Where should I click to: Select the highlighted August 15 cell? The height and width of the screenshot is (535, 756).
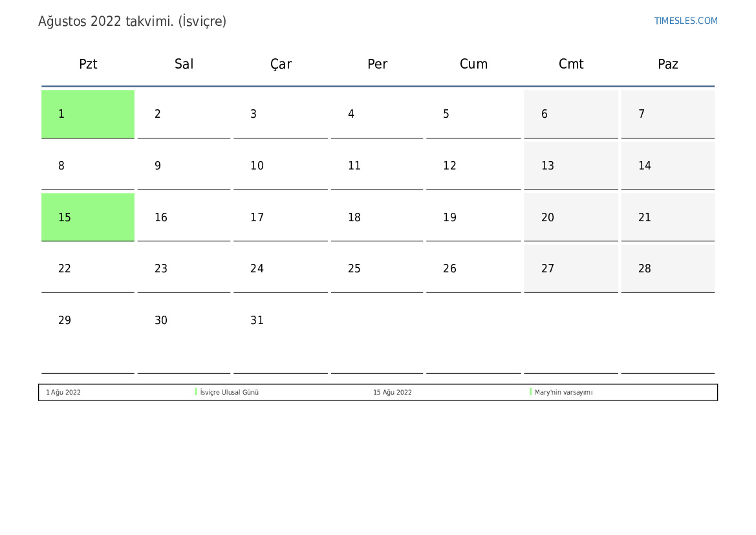coord(88,217)
